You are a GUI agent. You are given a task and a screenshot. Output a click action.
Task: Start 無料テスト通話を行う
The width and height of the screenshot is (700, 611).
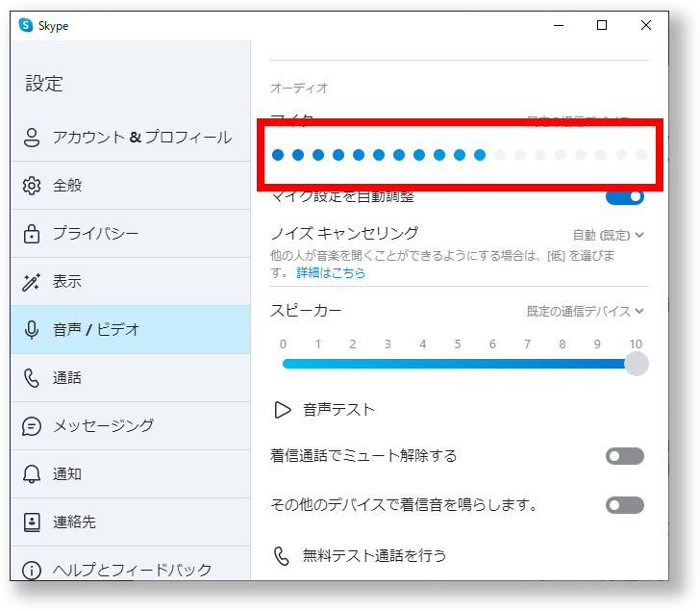point(360,556)
